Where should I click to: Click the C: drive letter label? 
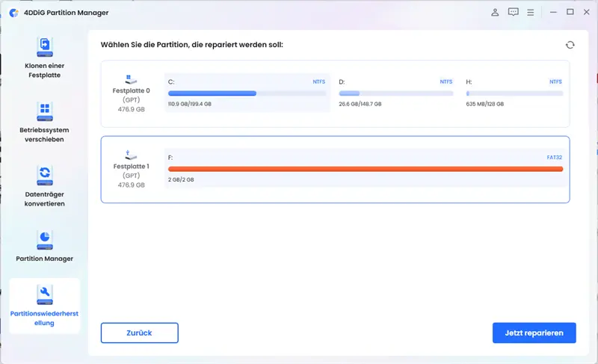click(171, 82)
